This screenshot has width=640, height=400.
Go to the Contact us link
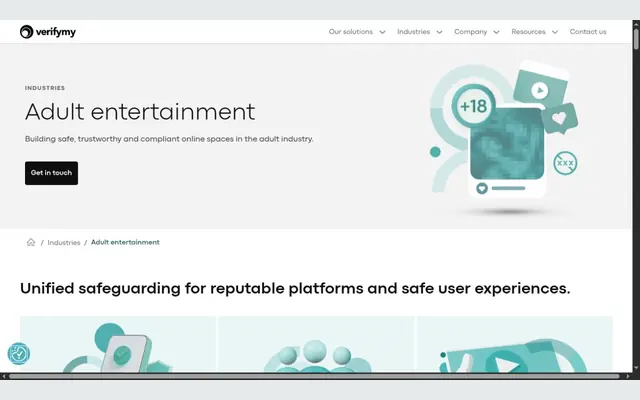(x=588, y=32)
